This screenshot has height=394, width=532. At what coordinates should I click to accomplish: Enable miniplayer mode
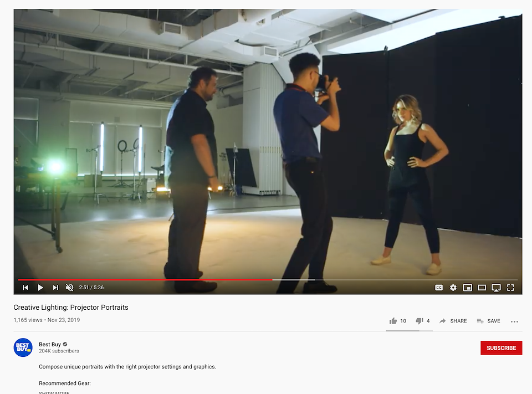coord(468,288)
